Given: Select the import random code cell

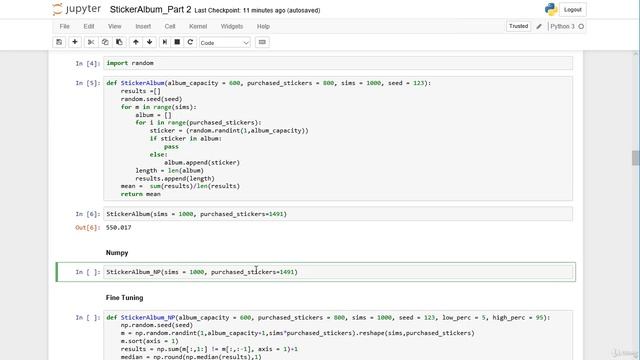Looking at the screenshot, I should coord(338,63).
